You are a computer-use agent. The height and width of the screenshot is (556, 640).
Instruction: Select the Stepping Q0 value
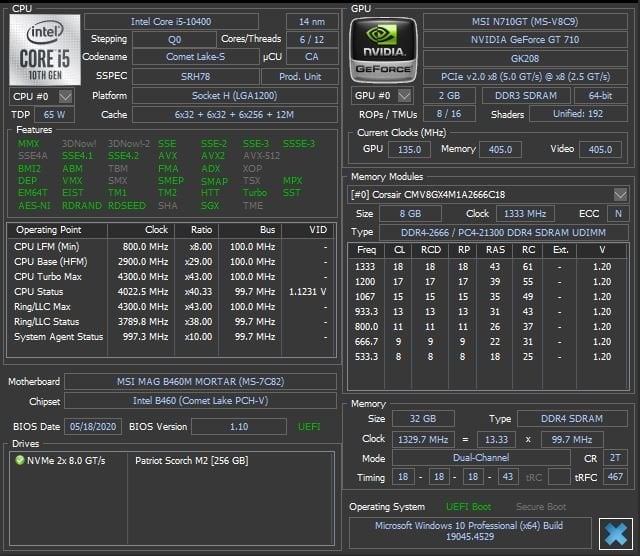[x=174, y=40]
